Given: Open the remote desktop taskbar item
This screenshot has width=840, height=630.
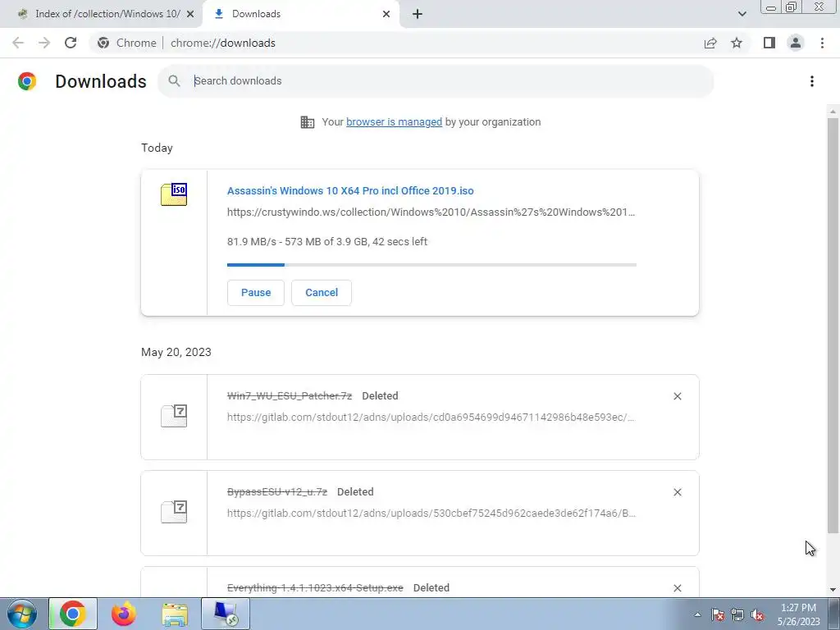Looking at the screenshot, I should pyautogui.click(x=226, y=614).
